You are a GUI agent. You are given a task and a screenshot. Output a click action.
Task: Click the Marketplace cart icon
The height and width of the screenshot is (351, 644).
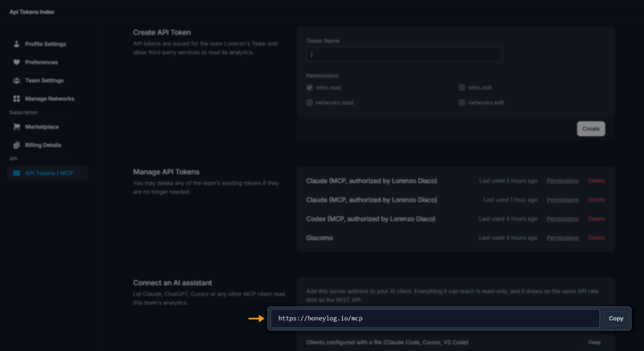(x=16, y=127)
